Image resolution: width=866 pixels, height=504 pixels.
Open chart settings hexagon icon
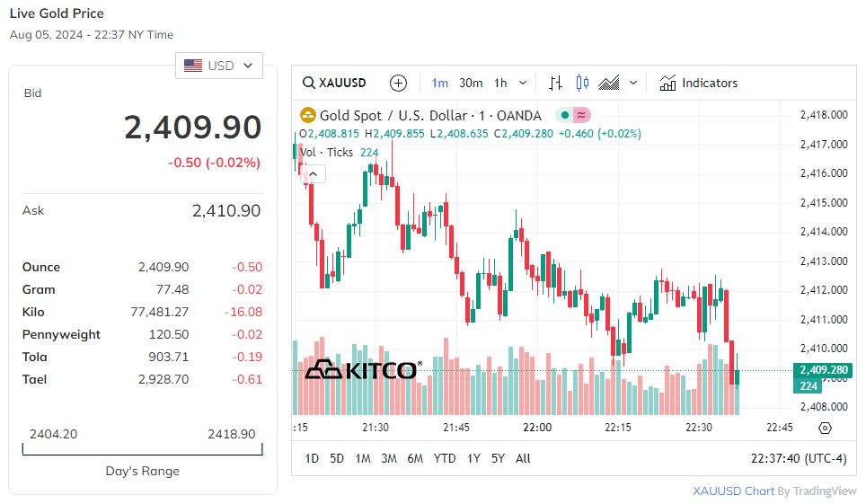pyautogui.click(x=826, y=428)
